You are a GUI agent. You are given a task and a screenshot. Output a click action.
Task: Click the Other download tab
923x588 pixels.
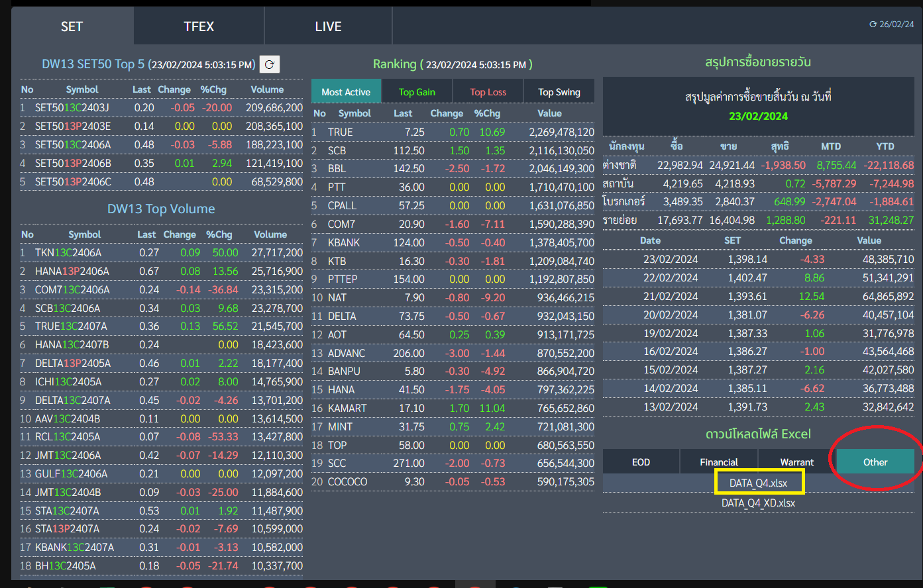coord(875,462)
